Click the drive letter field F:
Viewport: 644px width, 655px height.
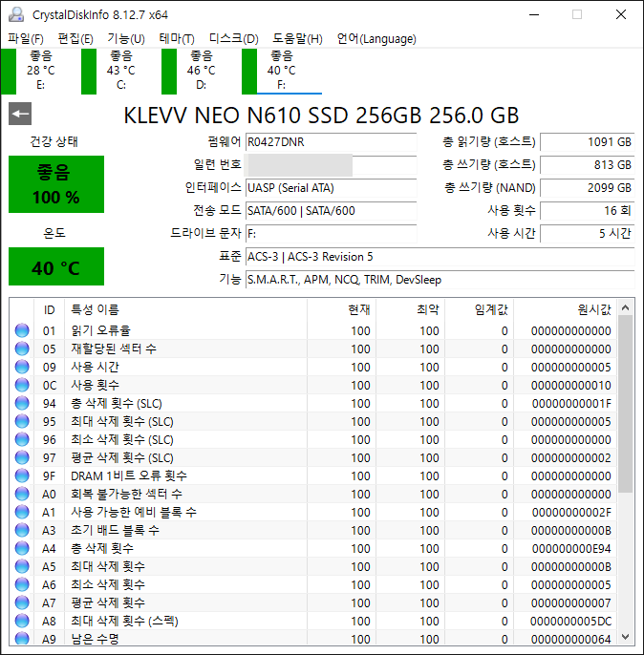coord(331,234)
